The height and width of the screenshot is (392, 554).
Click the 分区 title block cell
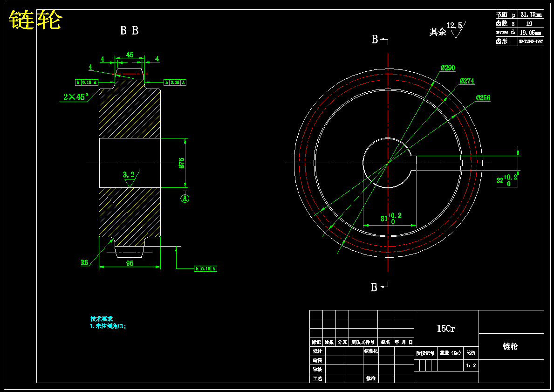point(342,342)
